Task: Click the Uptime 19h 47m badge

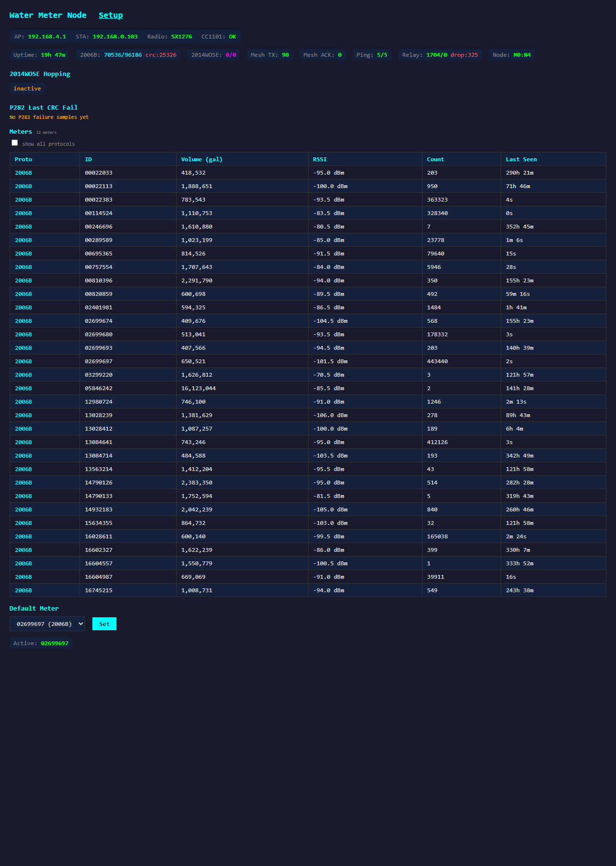Action: coord(39,55)
